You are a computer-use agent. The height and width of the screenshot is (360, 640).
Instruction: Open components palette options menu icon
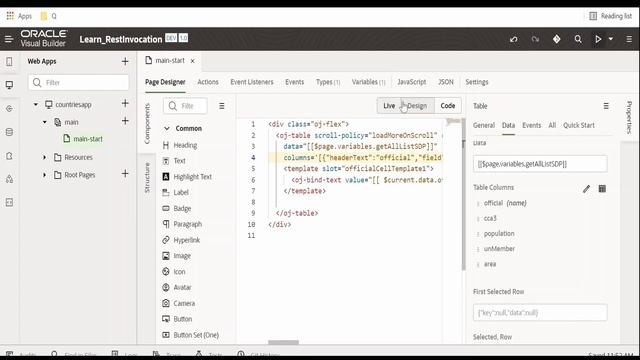pyautogui.click(x=222, y=106)
